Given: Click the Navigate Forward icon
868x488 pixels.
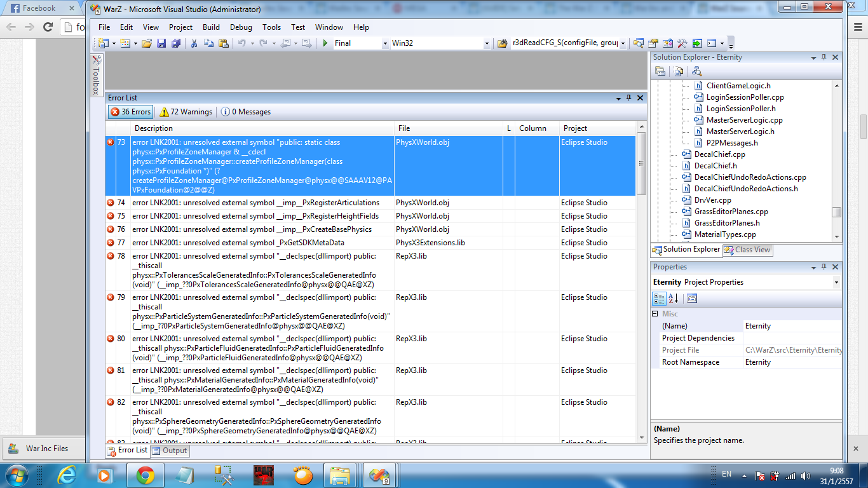Looking at the screenshot, I should point(307,43).
